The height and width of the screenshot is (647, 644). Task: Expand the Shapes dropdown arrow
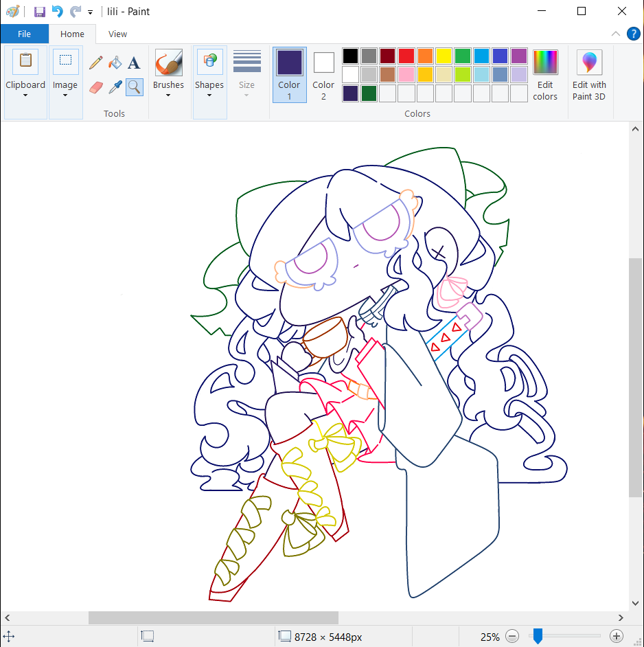point(209,95)
